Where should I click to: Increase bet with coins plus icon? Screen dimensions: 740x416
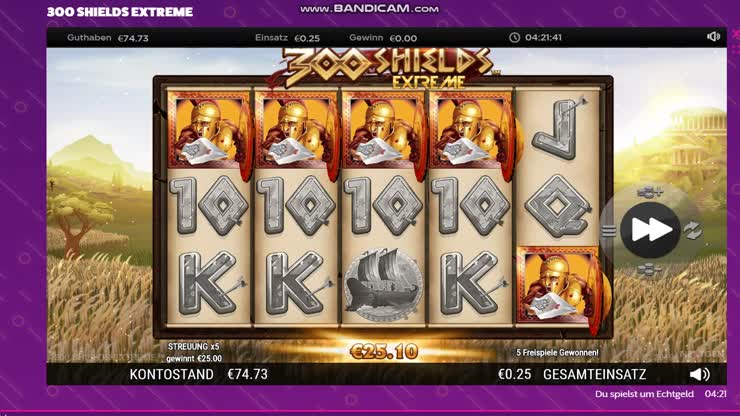click(650, 192)
